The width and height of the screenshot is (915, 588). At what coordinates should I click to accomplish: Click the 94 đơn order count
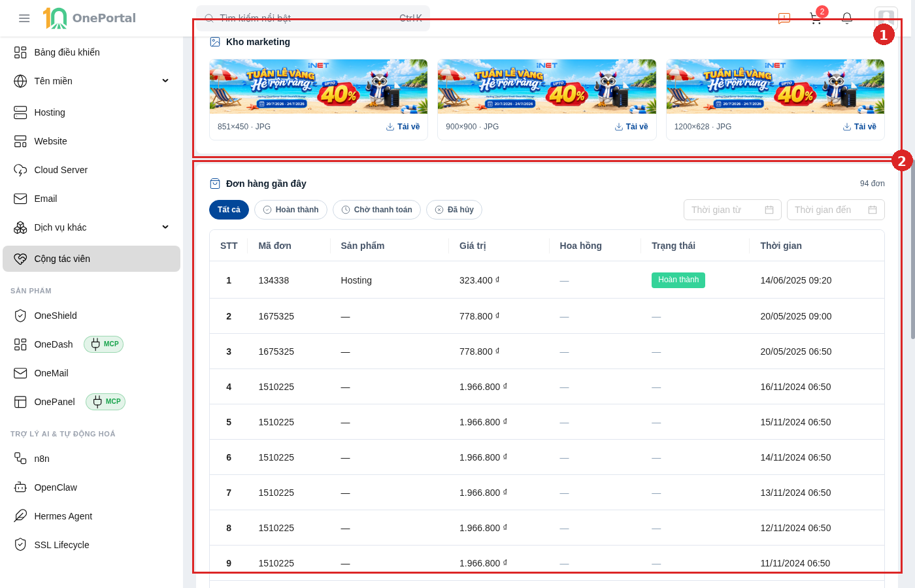click(x=873, y=184)
